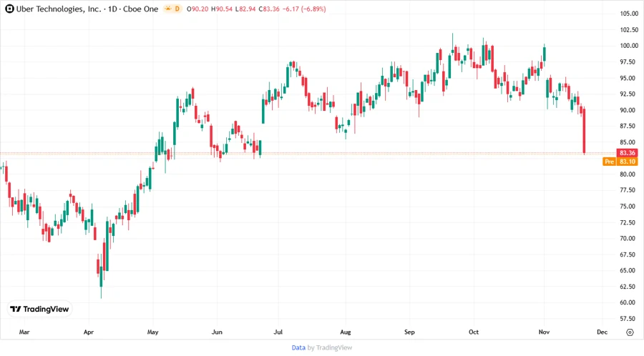This screenshot has width=644, height=356.
Task: Click the final long red candle in November
Action: pyautogui.click(x=584, y=131)
